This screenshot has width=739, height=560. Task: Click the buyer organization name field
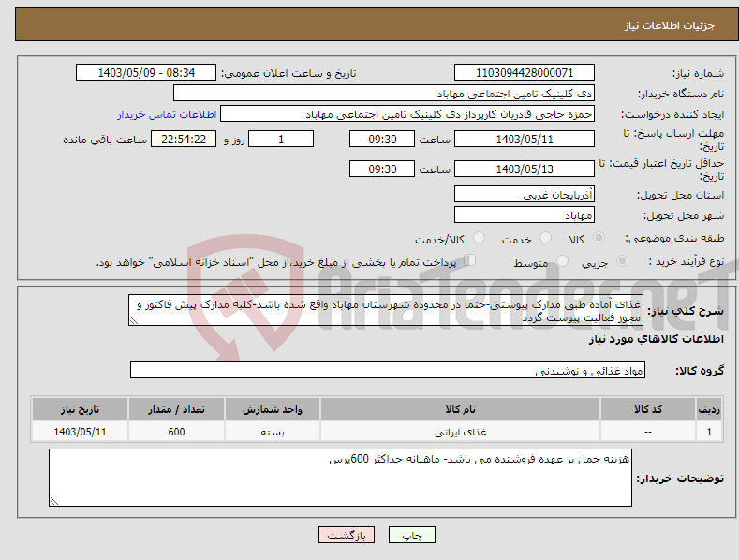(x=384, y=94)
